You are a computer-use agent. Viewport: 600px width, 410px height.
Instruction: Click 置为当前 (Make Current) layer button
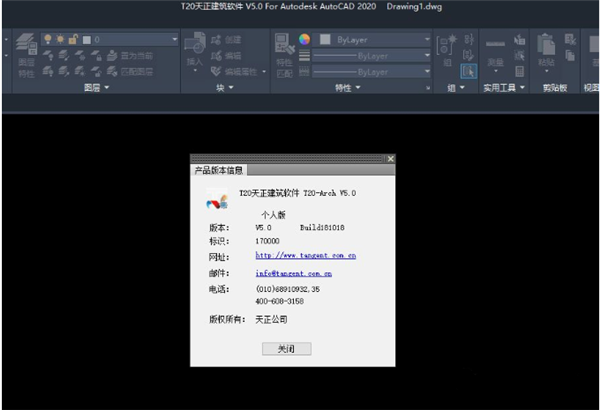coord(130,56)
